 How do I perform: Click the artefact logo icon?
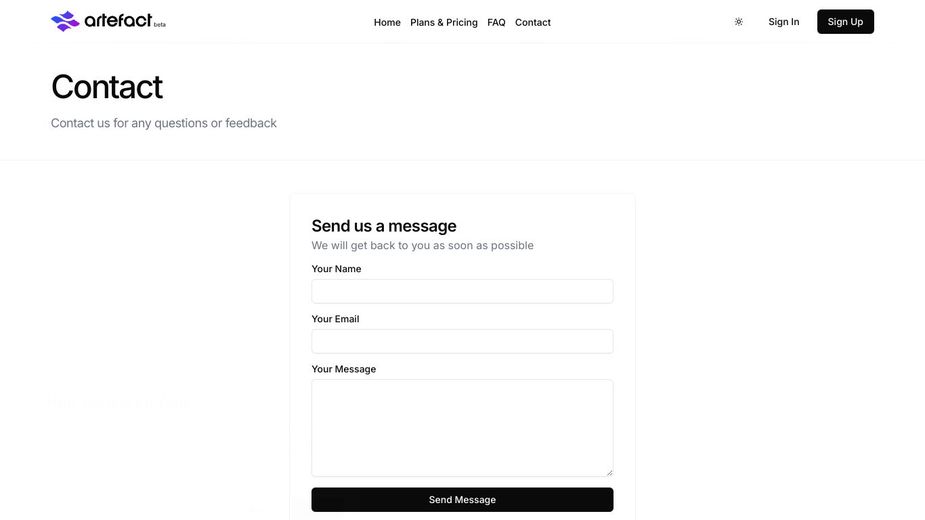[x=65, y=21]
